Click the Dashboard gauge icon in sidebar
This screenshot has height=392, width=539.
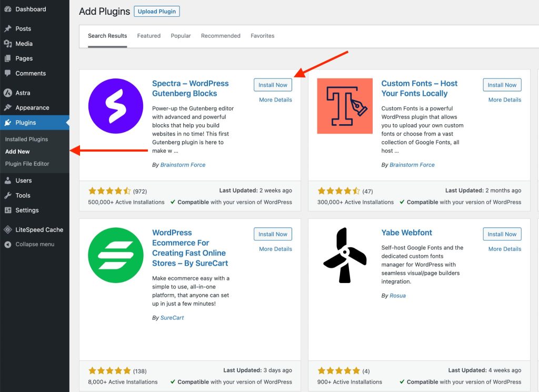pyautogui.click(x=8, y=9)
